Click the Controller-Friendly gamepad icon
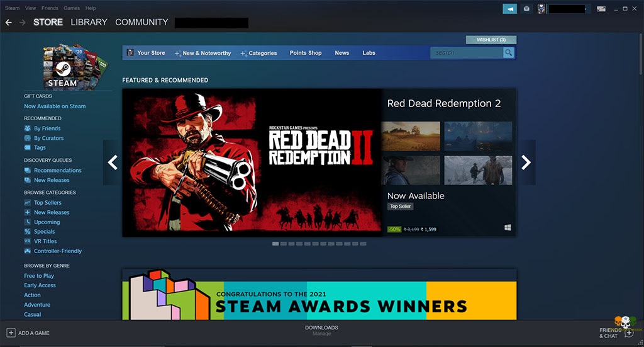The height and width of the screenshot is (347, 644). 28,251
